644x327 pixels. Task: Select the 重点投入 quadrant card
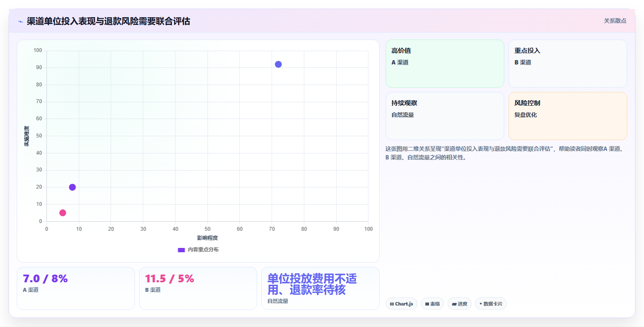click(x=568, y=64)
